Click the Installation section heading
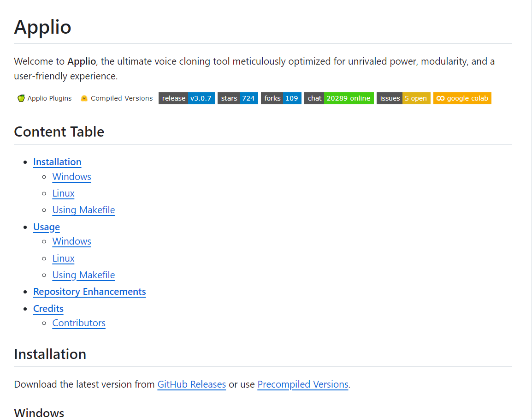Screen dimensions: 532x419 pyautogui.click(x=50, y=354)
